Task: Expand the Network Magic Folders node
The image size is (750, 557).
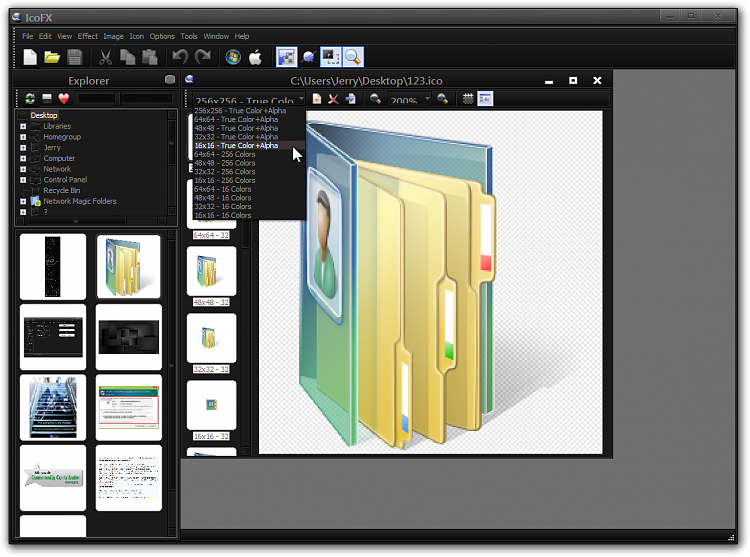Action: tap(23, 202)
